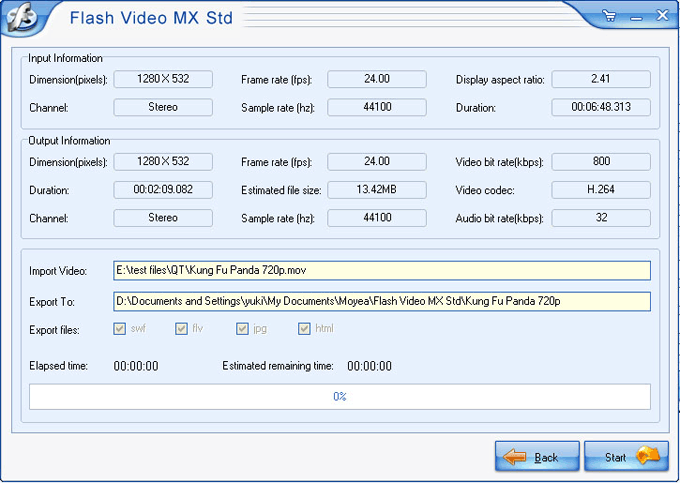This screenshot has height=483, width=680.
Task: Click the Import Video path field
Action: click(382, 271)
